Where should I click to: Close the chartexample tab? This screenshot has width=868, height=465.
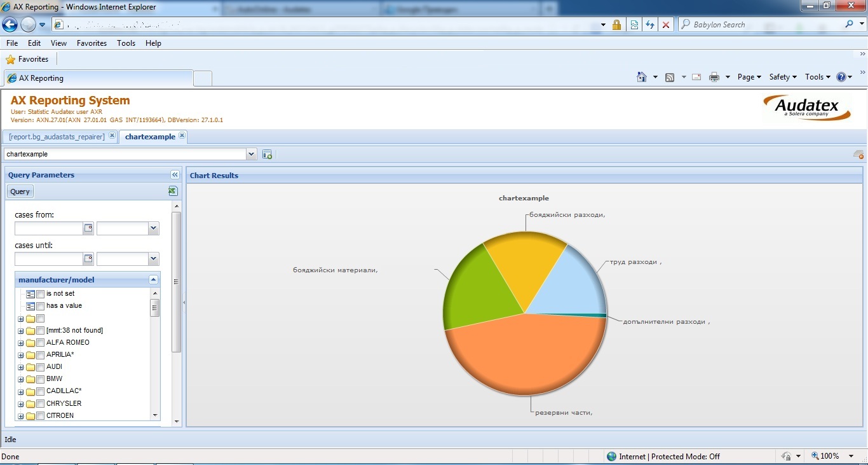tap(182, 135)
